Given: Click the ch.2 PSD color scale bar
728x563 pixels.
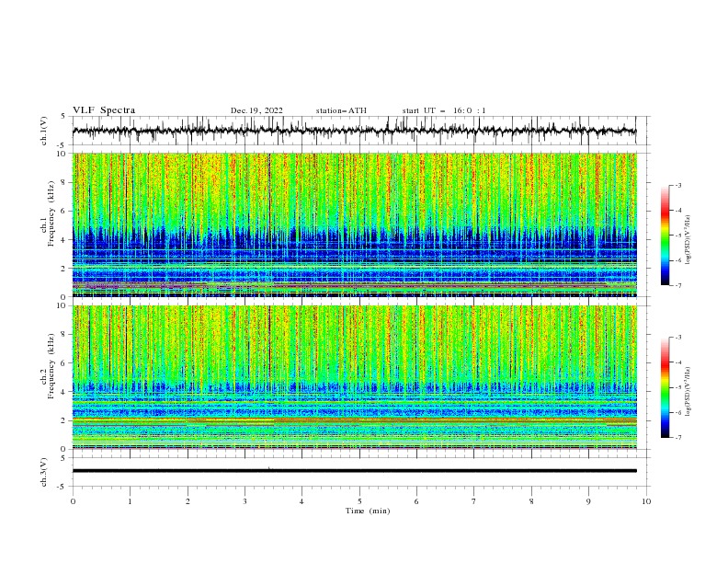Looking at the screenshot, I should click(x=665, y=387).
